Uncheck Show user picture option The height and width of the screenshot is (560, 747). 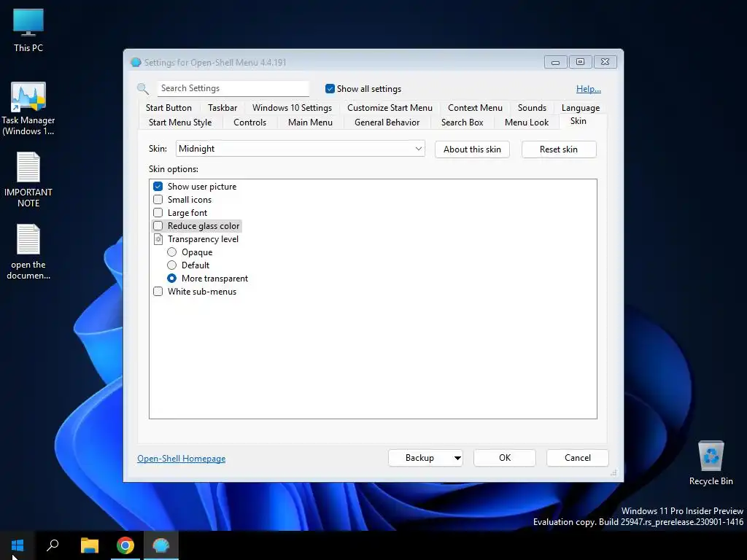click(158, 186)
